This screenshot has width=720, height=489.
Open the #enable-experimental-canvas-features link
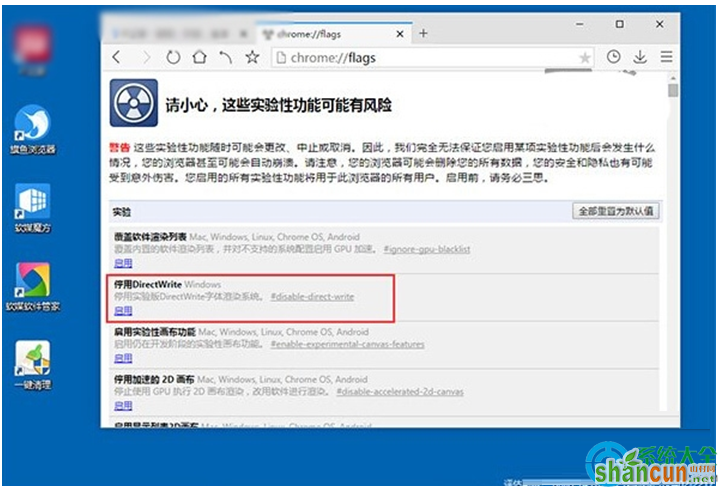pos(347,344)
